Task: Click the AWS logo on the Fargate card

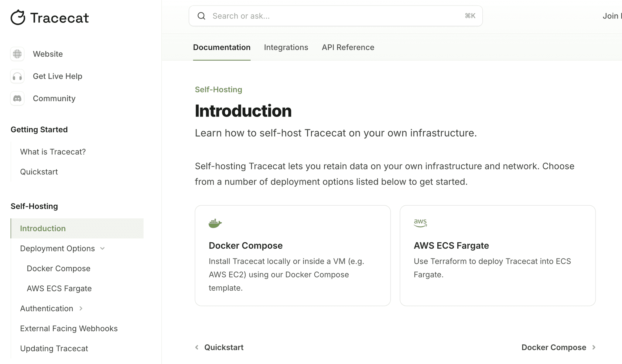Action: [420, 222]
